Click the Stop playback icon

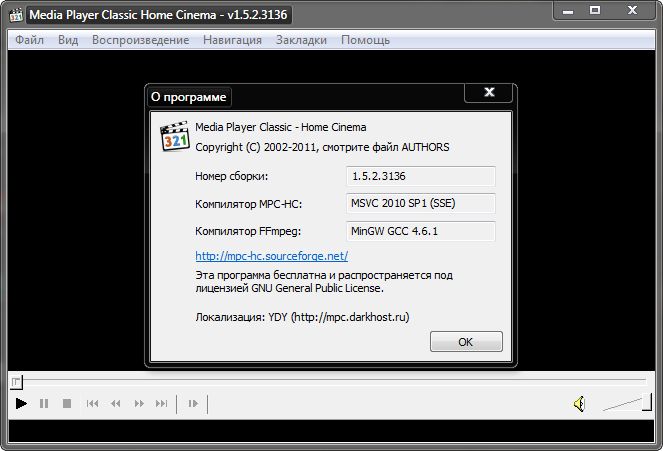point(67,404)
